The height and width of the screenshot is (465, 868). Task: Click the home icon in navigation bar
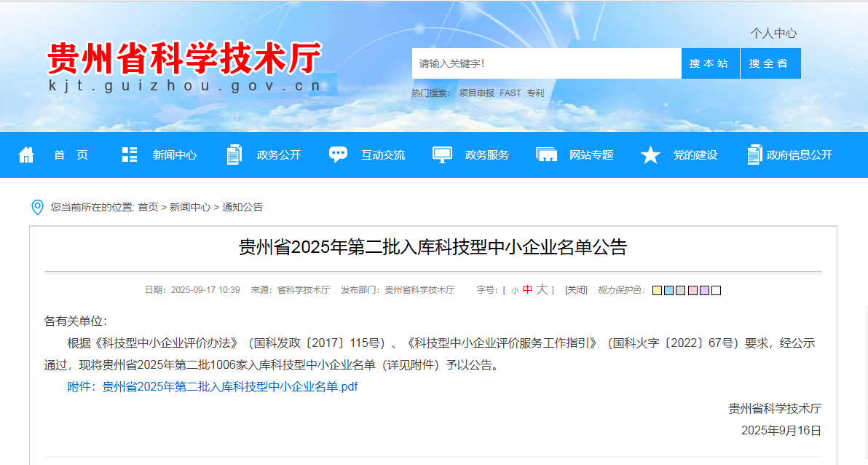coord(26,155)
